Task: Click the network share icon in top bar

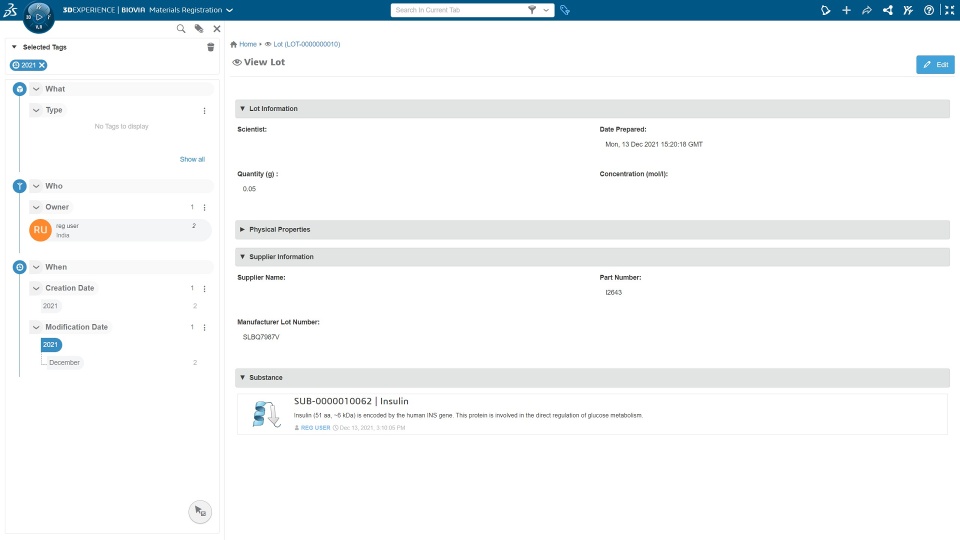Action: pos(888,10)
